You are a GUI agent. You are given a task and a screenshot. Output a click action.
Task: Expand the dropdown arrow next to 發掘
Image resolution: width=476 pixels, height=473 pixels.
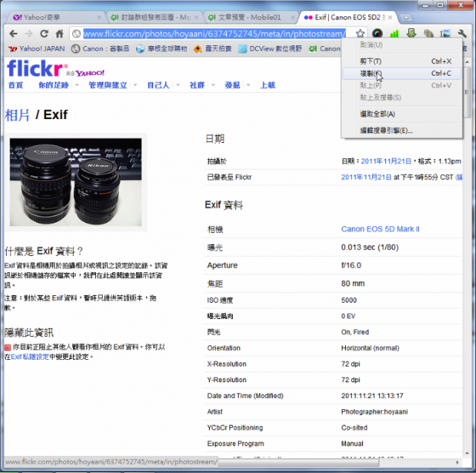pos(248,85)
